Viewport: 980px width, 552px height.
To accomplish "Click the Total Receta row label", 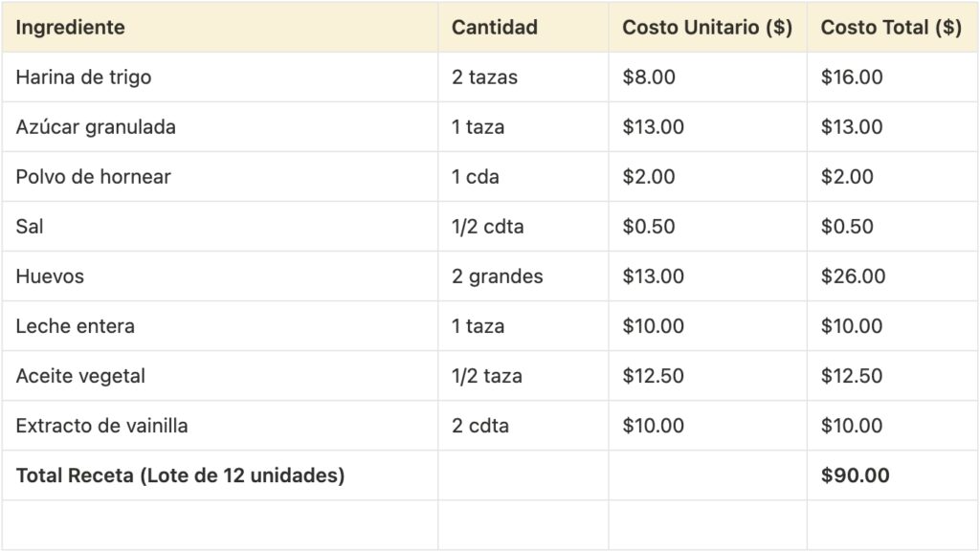I will [180, 475].
